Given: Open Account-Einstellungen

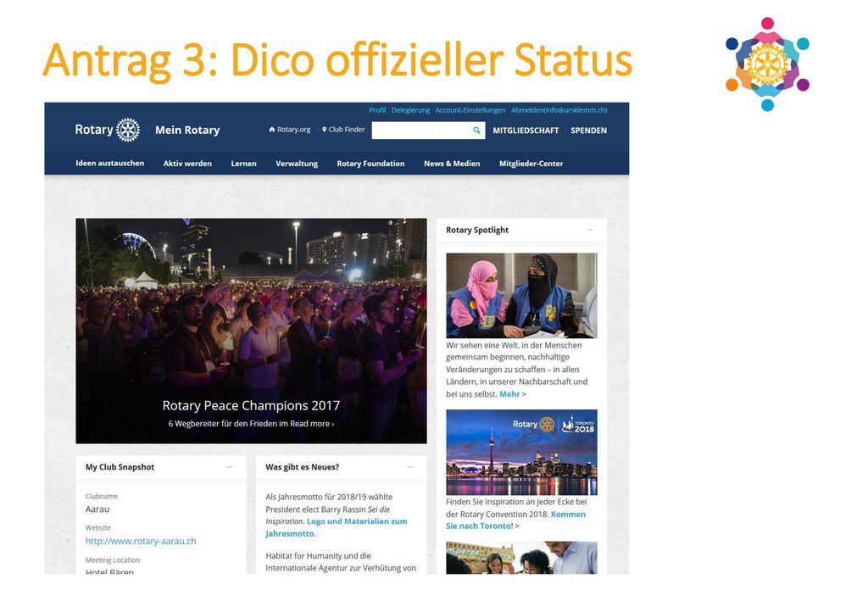Looking at the screenshot, I should click(x=470, y=110).
